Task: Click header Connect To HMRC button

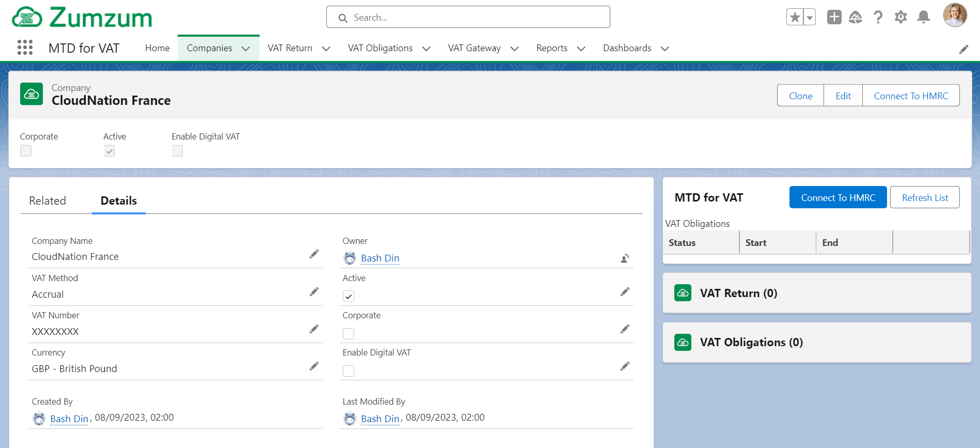Action: (911, 96)
